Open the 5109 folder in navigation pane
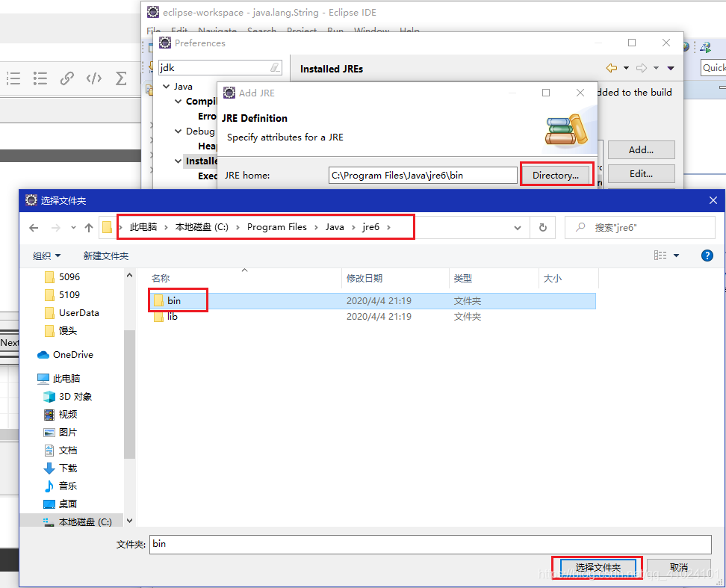The image size is (726, 588). pyautogui.click(x=69, y=295)
